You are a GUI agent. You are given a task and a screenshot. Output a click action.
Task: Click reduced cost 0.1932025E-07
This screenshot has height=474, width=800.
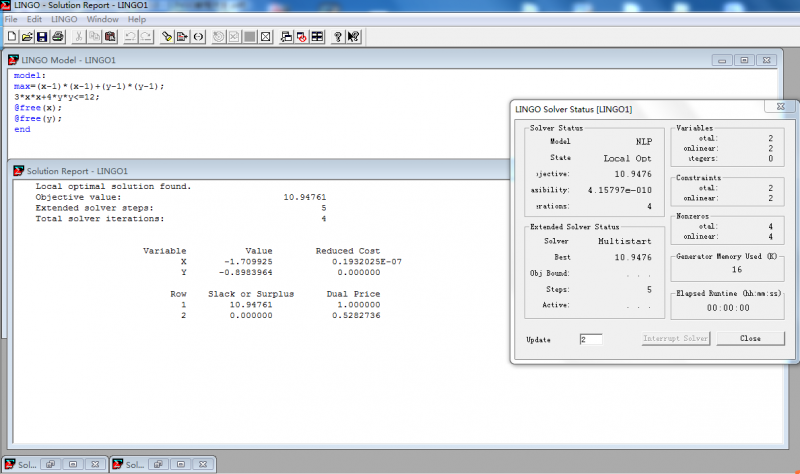point(367,261)
